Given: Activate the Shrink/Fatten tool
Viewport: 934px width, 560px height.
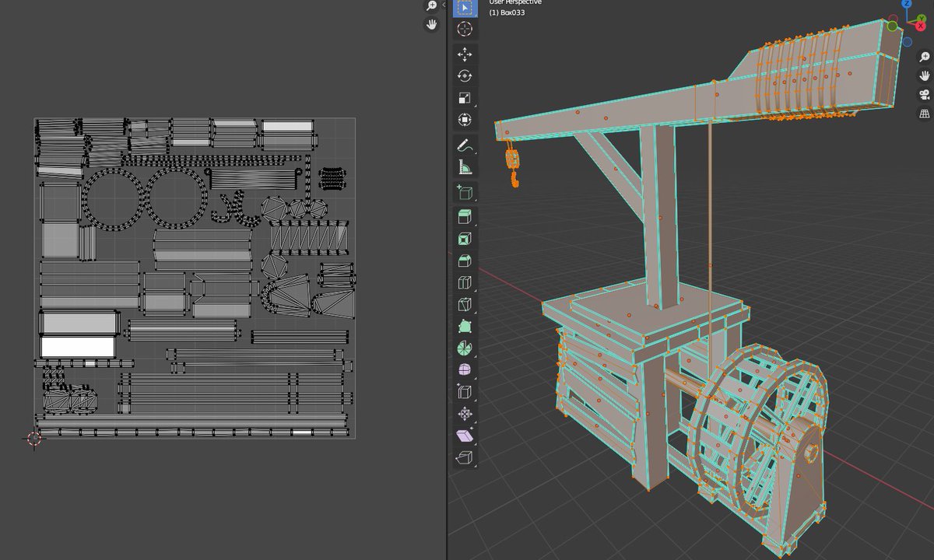Looking at the screenshot, I should 465,413.
